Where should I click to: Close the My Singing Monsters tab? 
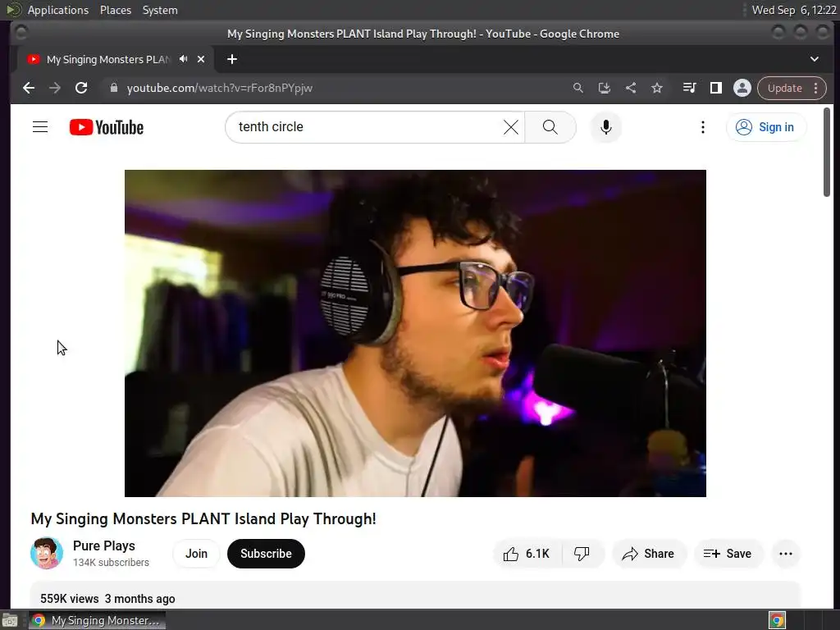click(201, 59)
